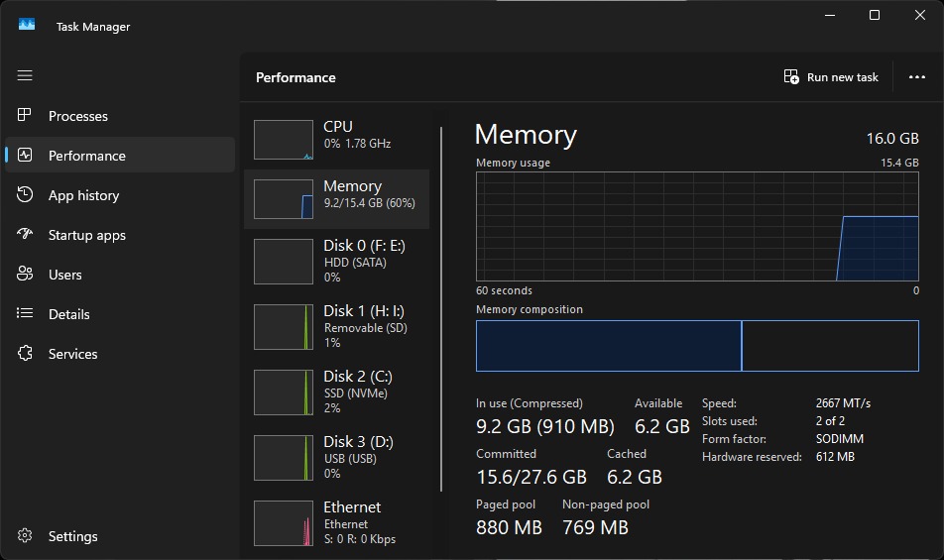This screenshot has width=944, height=560.
Task: Click the Startup apps icon
Action: point(26,235)
